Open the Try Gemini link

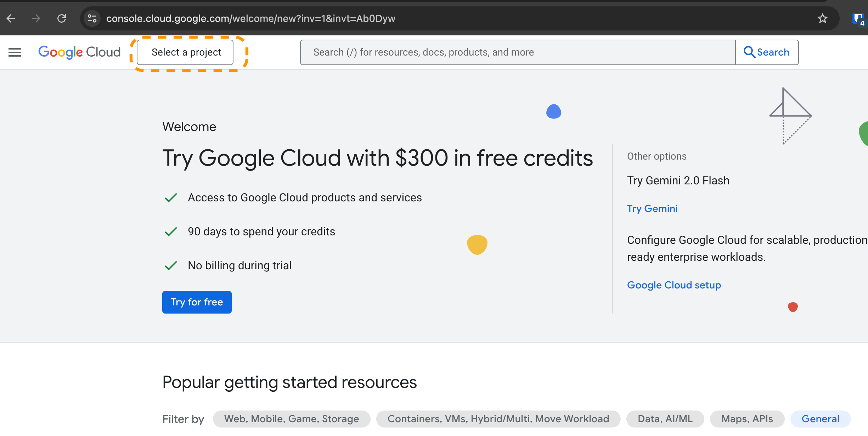652,209
